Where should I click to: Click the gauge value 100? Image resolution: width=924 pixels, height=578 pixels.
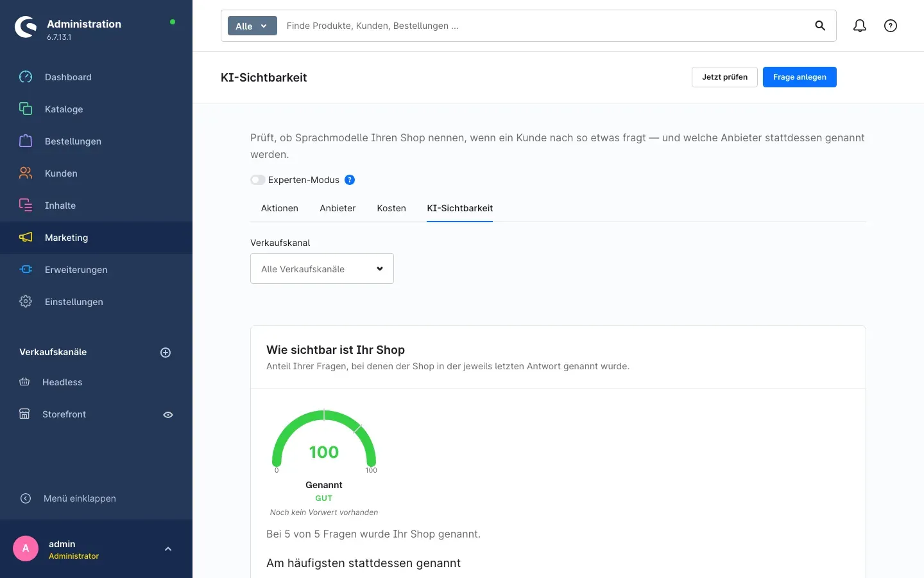point(324,452)
